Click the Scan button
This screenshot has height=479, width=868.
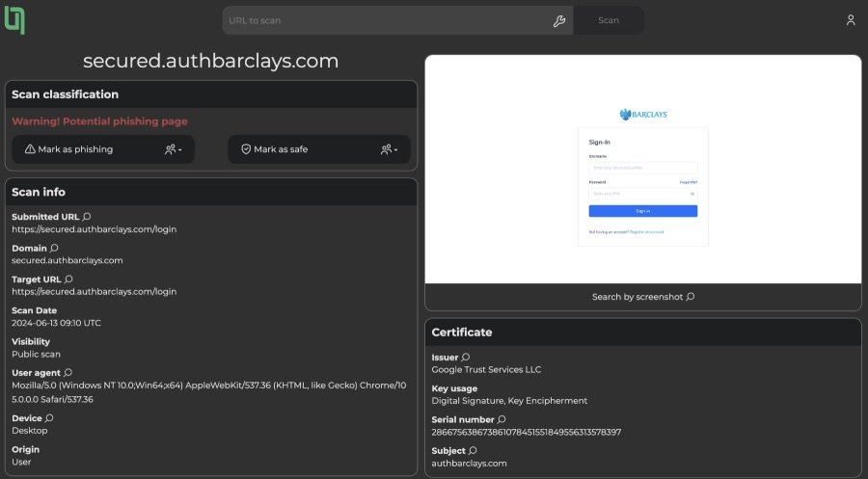[609, 20]
